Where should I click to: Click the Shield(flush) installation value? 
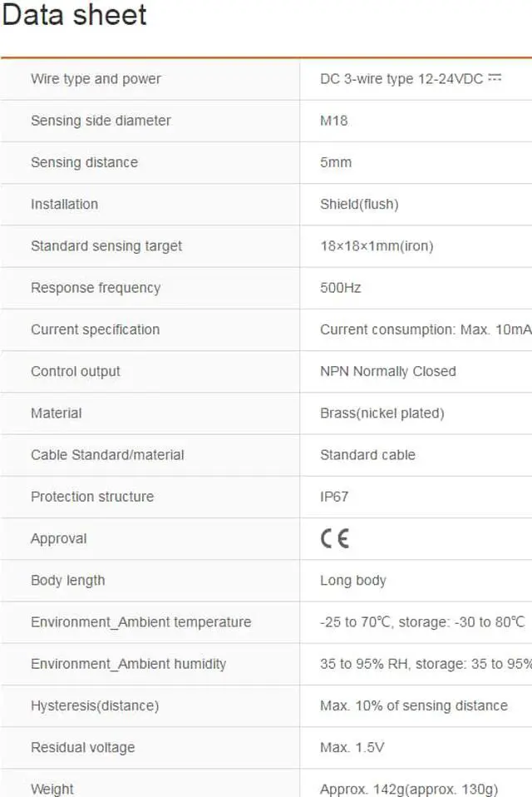tap(359, 204)
